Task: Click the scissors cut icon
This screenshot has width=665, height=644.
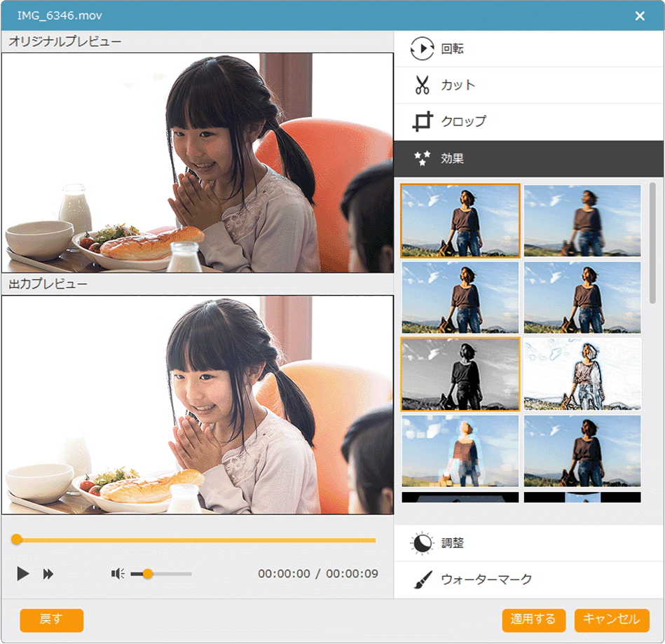Action: (x=422, y=85)
